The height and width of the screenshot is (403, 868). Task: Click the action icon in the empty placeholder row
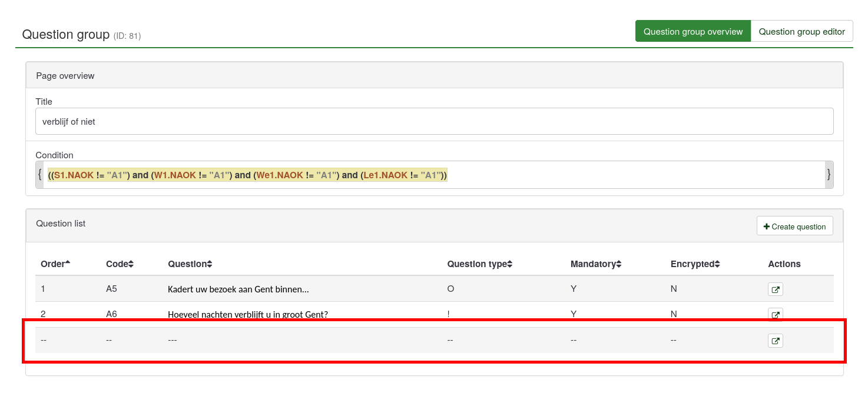pyautogui.click(x=775, y=341)
